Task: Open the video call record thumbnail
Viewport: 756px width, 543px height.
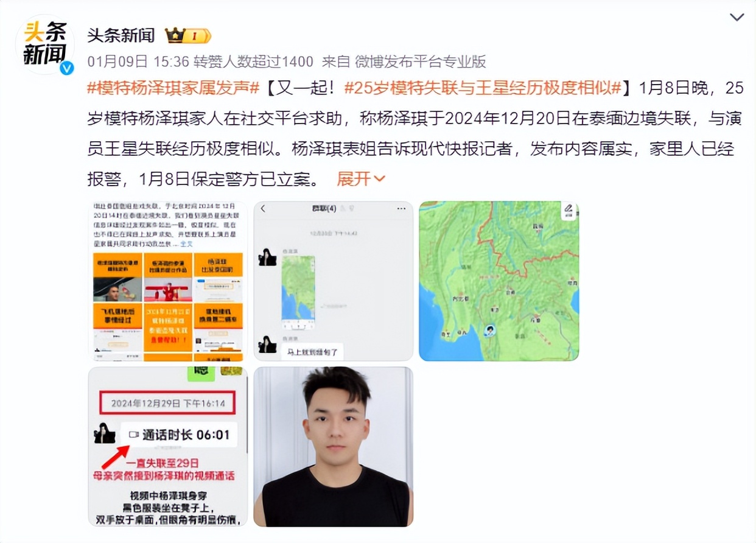Action: point(168,447)
